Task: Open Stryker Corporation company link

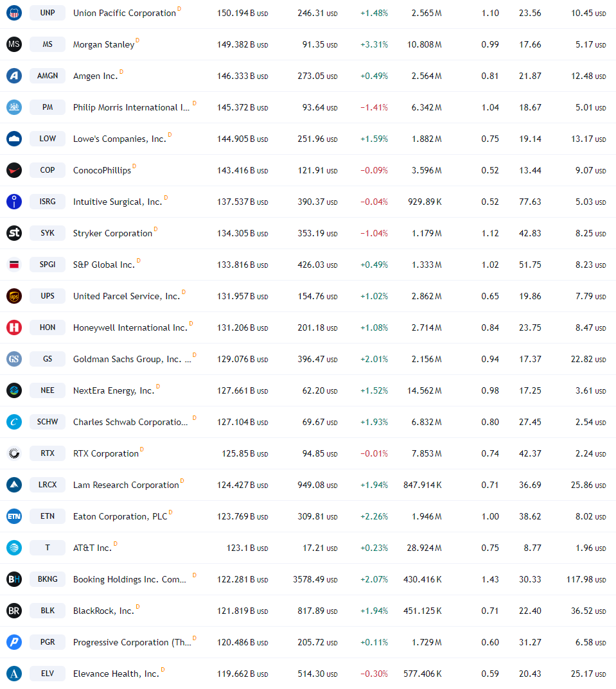Action: [112, 233]
